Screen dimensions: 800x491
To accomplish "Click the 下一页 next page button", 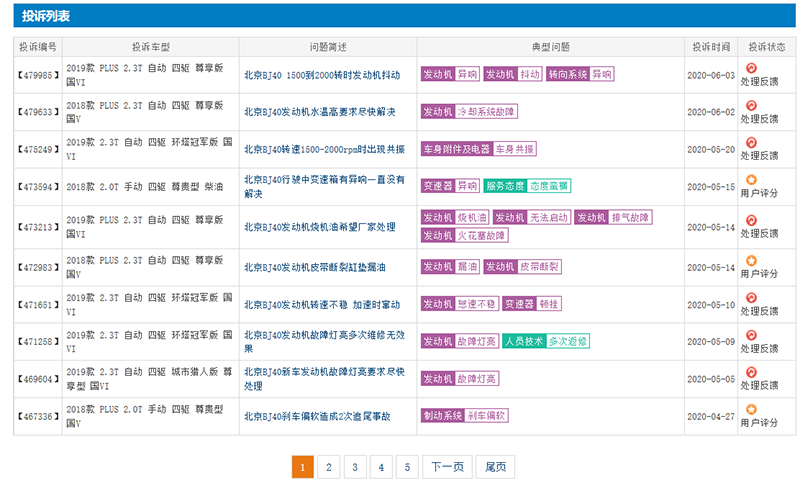I will coord(446,467).
